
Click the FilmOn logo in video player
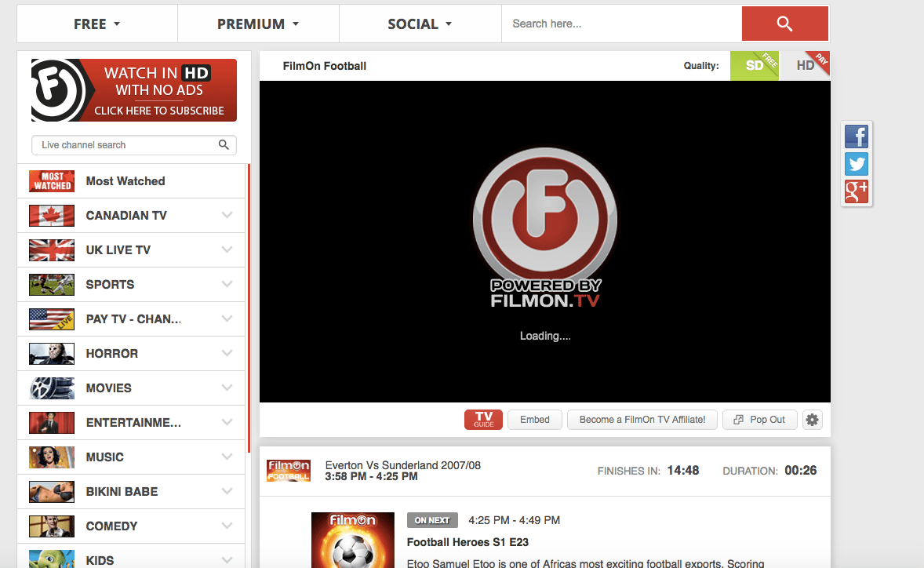(545, 228)
